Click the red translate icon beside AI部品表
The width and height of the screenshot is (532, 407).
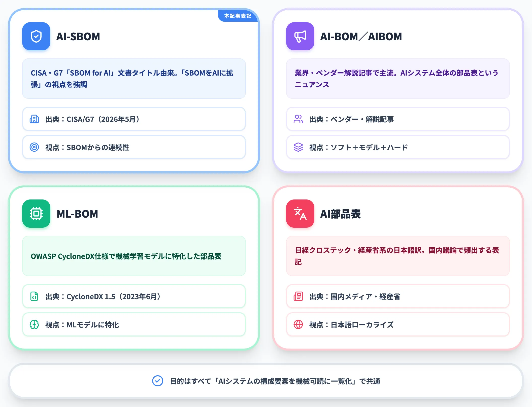pos(300,214)
